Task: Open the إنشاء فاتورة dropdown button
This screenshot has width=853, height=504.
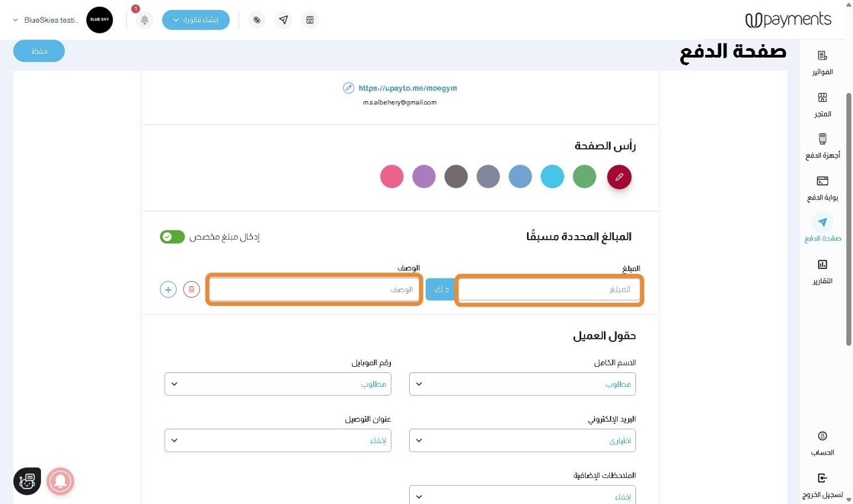Action: click(x=196, y=21)
